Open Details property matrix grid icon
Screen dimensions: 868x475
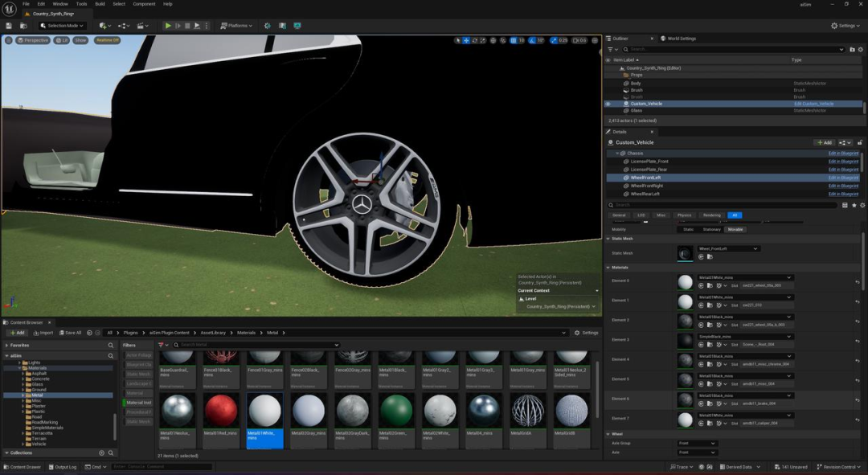pyautogui.click(x=845, y=206)
